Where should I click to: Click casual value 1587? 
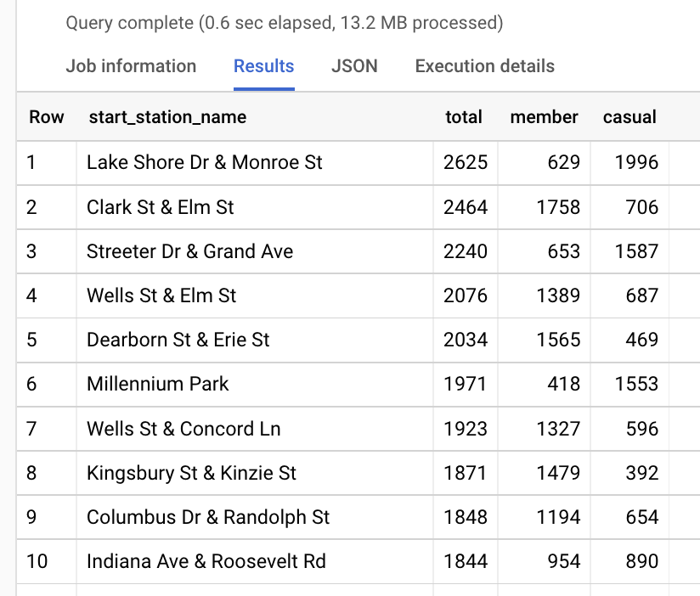click(x=636, y=251)
